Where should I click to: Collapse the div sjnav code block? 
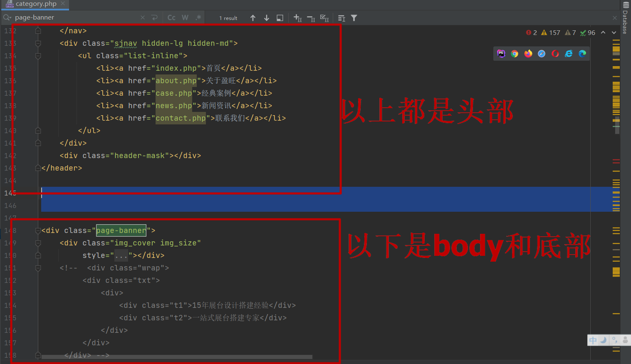(38, 43)
